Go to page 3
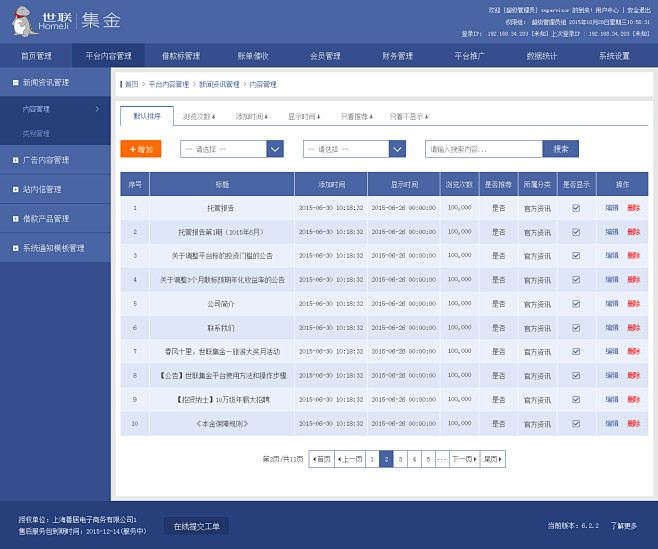This screenshot has width=658, height=549. coord(400,459)
